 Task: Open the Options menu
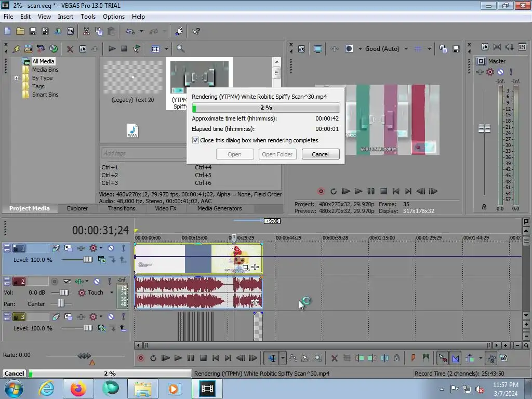(x=114, y=17)
